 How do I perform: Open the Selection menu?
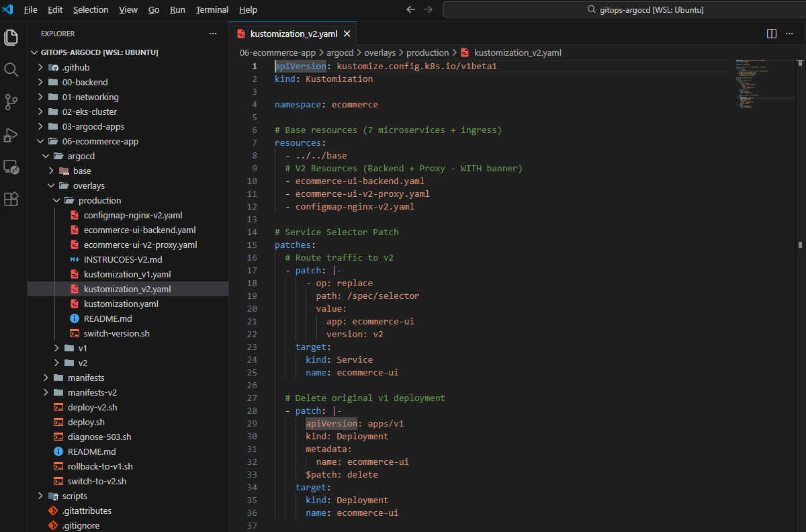coord(91,10)
